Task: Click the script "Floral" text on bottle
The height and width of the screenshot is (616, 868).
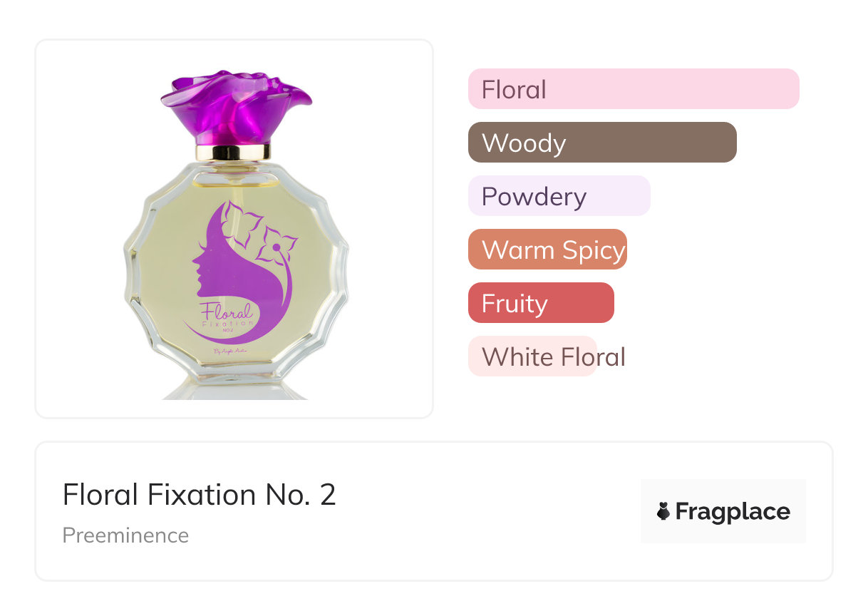Action: (225, 310)
